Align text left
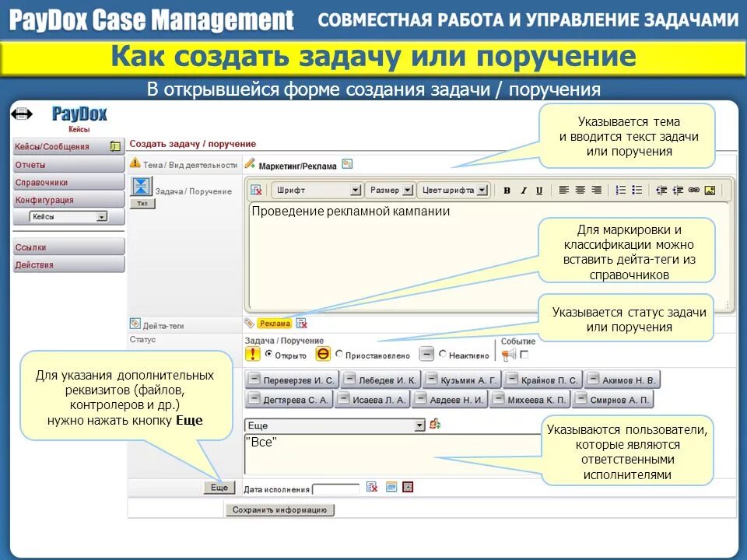The height and width of the screenshot is (560, 747). 563,190
